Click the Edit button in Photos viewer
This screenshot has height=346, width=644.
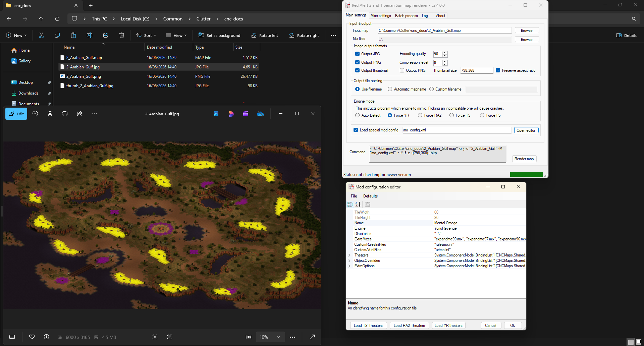point(16,114)
